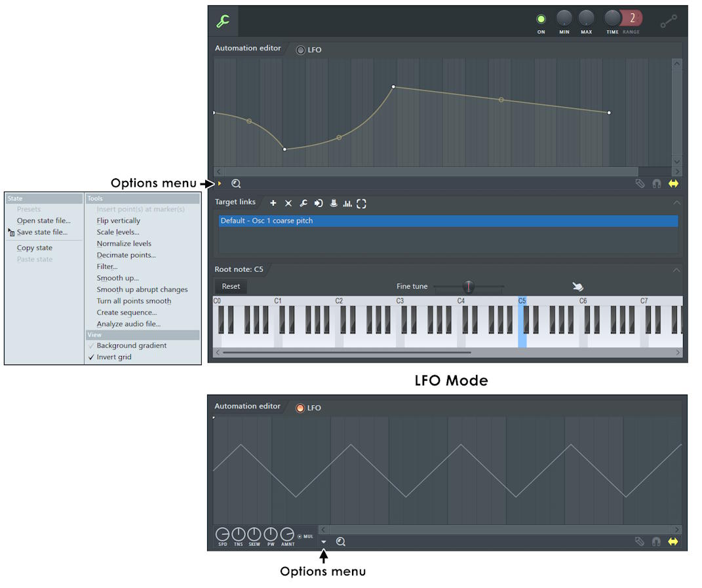Click the Fine tune slider knob

point(468,286)
